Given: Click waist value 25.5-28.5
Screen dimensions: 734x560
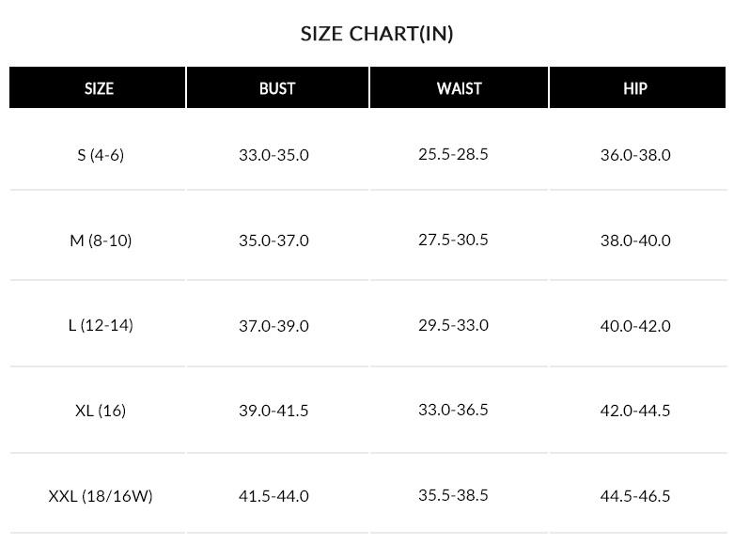Looking at the screenshot, I should point(453,153).
